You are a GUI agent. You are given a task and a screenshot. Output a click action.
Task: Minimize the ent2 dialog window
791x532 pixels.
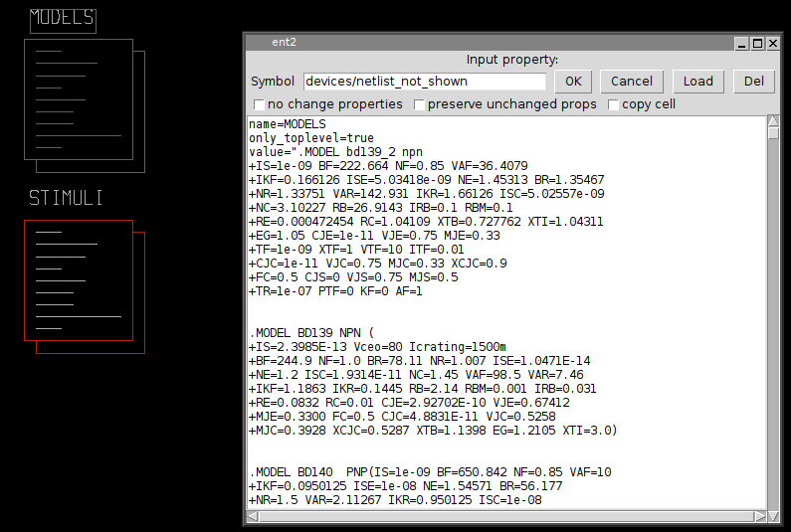click(x=739, y=43)
